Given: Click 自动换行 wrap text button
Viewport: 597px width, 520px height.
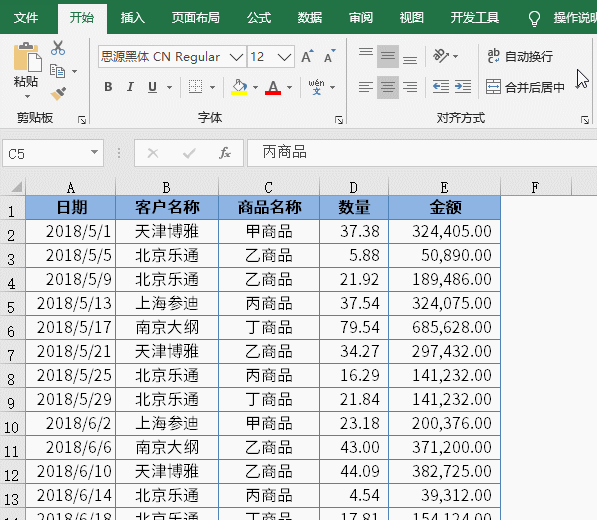Looking at the screenshot, I should point(520,56).
